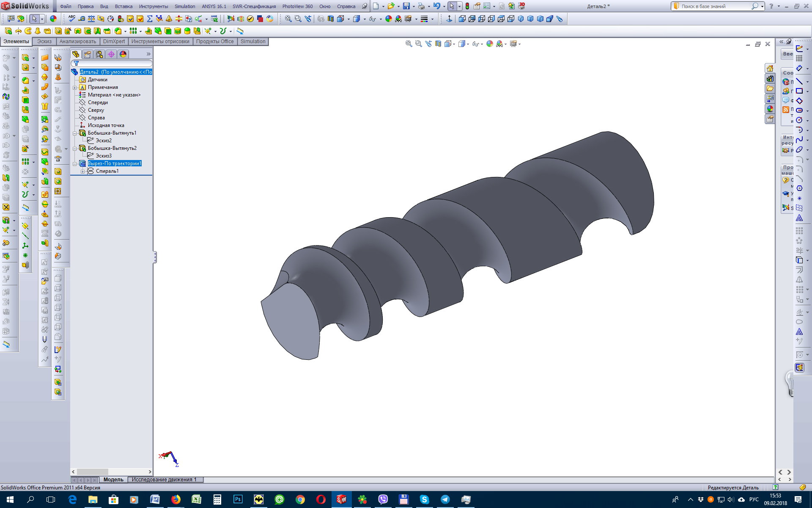Open the Вставка menu
The width and height of the screenshot is (812, 508).
click(123, 6)
